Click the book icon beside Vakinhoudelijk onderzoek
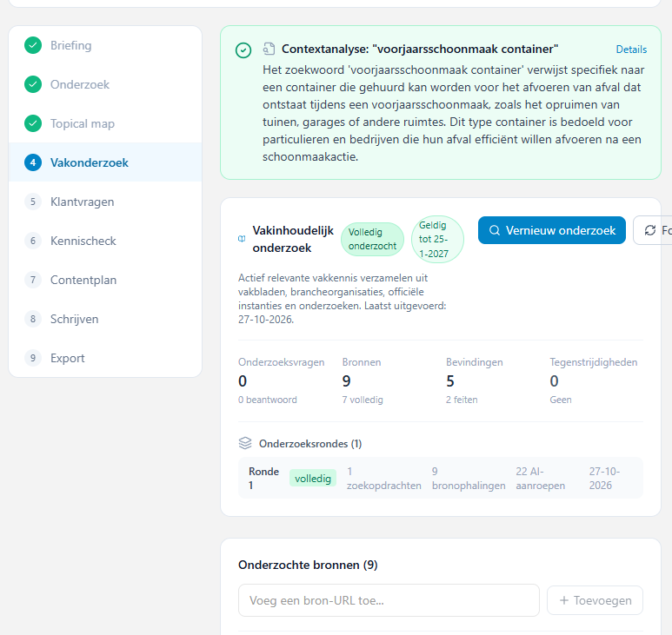The width and height of the screenshot is (672, 635). [x=242, y=239]
